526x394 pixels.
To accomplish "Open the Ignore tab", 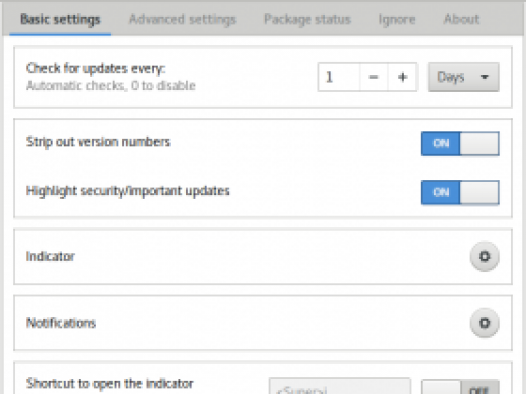I will pyautogui.click(x=397, y=19).
